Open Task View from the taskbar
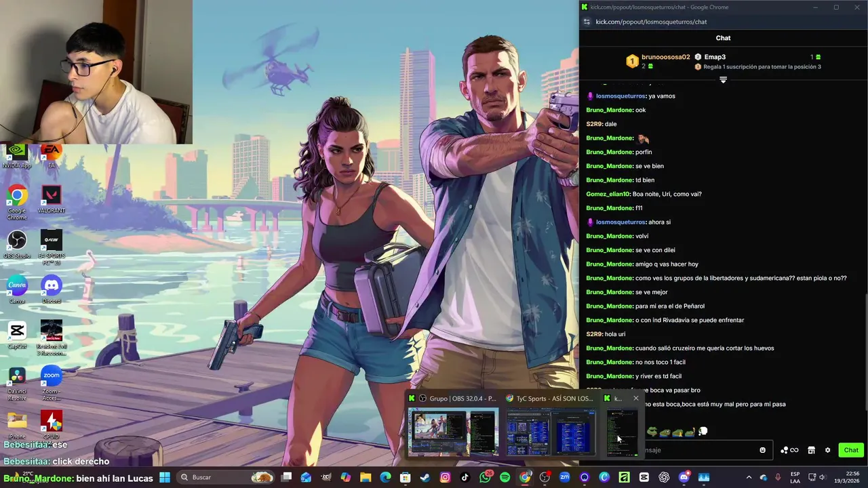This screenshot has height=488, width=868. coord(286,477)
